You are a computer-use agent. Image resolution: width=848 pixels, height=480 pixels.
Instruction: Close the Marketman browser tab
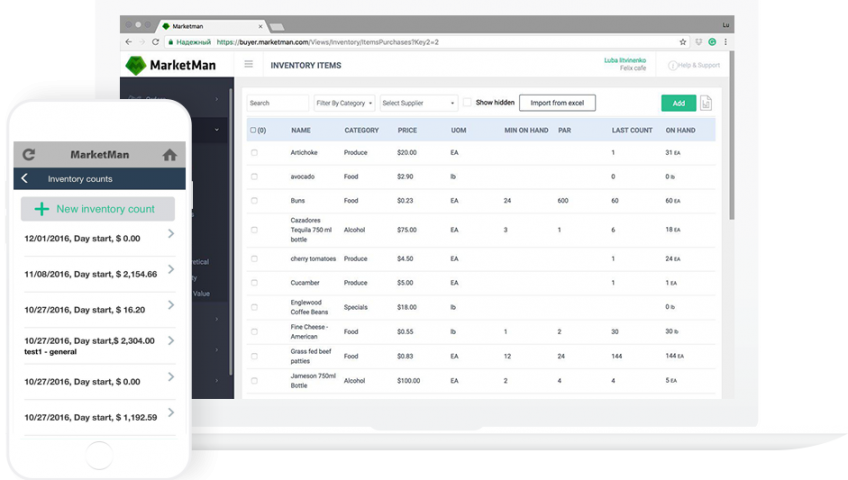260,26
